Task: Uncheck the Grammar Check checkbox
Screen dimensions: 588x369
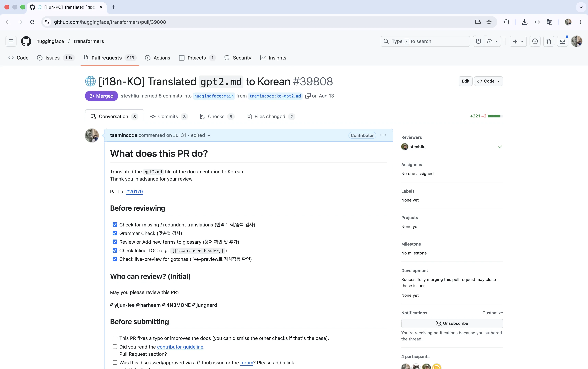Action: point(115,233)
